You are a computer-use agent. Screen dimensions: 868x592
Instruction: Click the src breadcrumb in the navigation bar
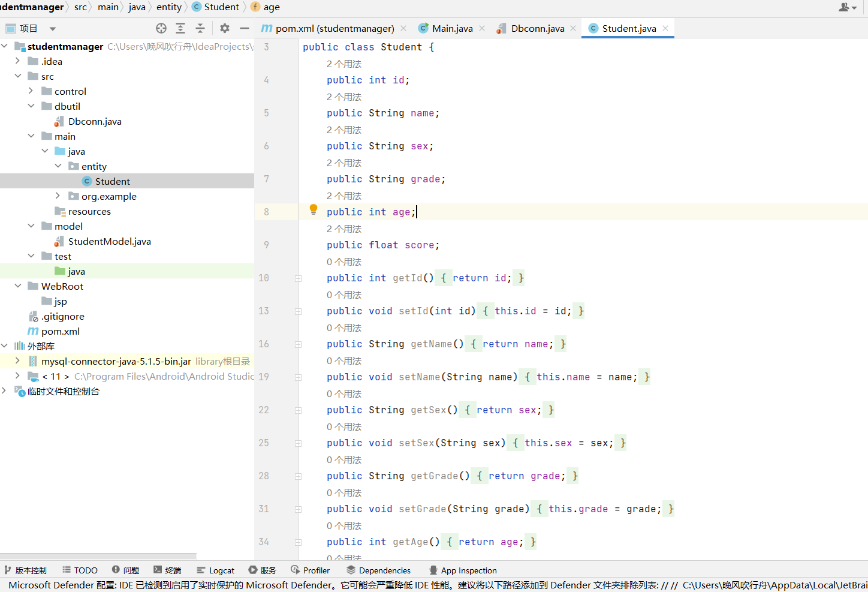[x=80, y=7]
